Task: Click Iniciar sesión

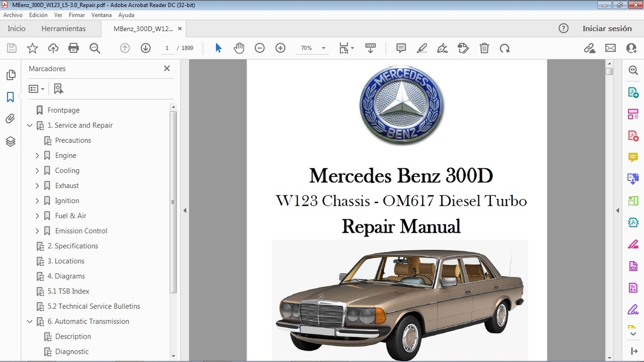Action: coord(608,29)
